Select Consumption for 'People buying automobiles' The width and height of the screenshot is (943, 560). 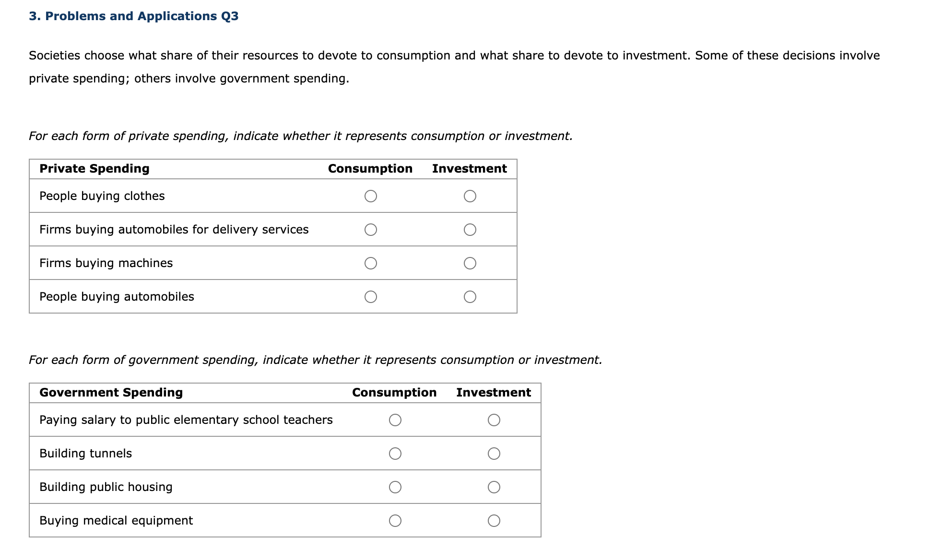(370, 296)
